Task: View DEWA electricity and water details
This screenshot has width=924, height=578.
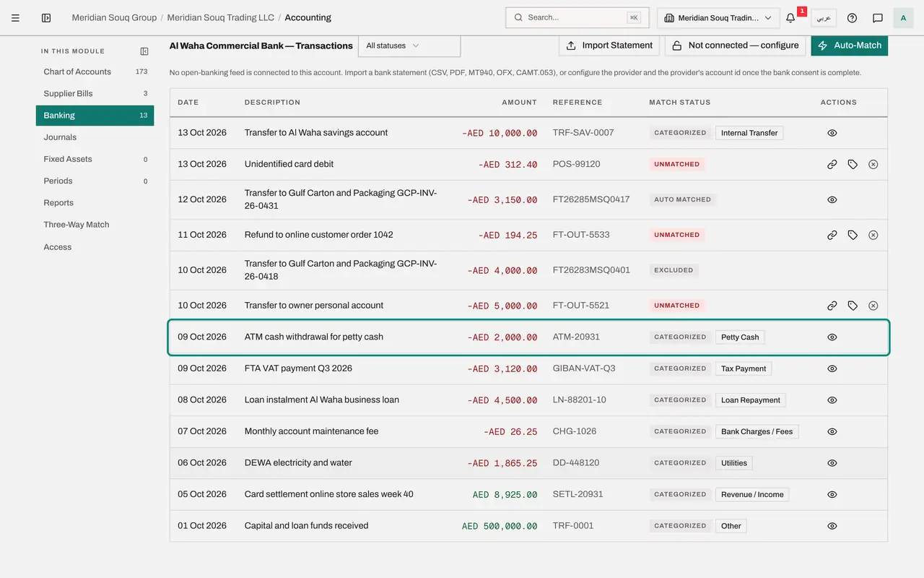Action: pos(832,463)
